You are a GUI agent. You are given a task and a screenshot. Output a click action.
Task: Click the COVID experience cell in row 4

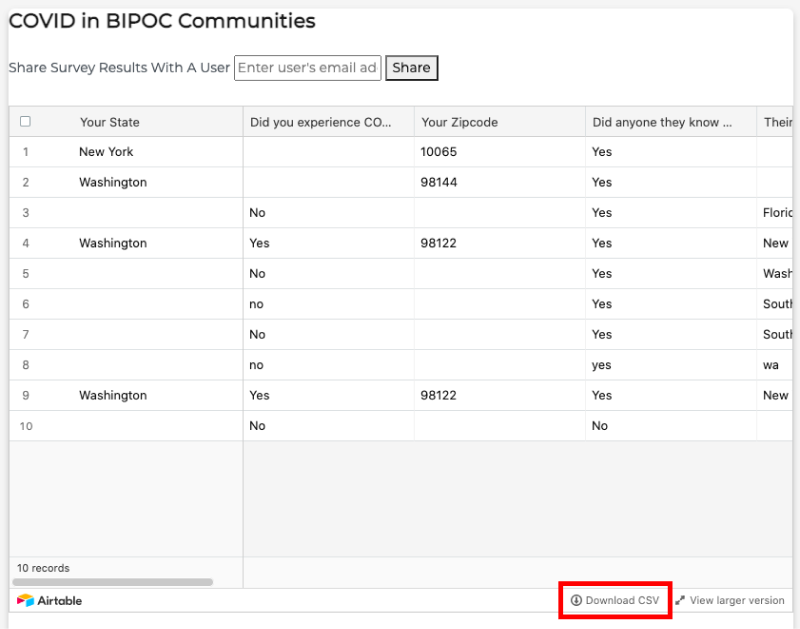coord(329,243)
